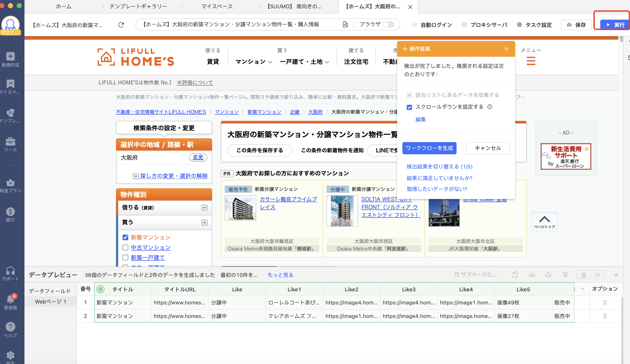This screenshot has width=630, height=364.
Task: Open 賃貸 in site navigation
Action: click(x=213, y=62)
